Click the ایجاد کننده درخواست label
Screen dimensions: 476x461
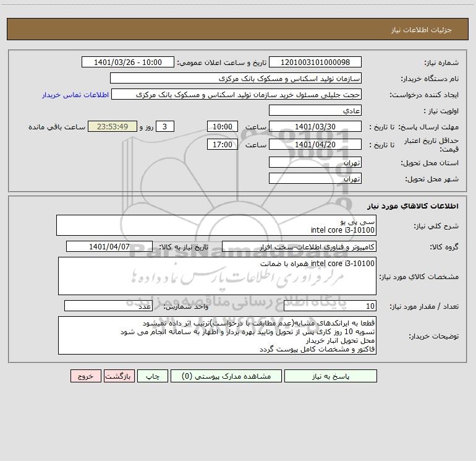point(424,95)
